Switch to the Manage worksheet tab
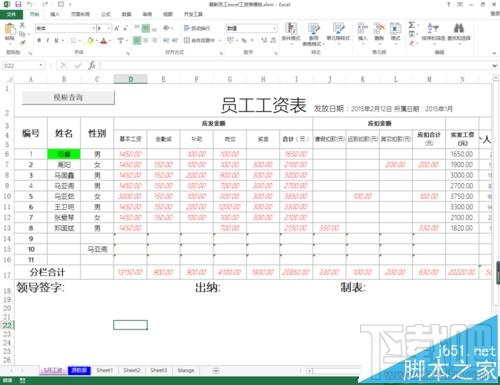Screen dimensions: 500x385 (186, 370)
